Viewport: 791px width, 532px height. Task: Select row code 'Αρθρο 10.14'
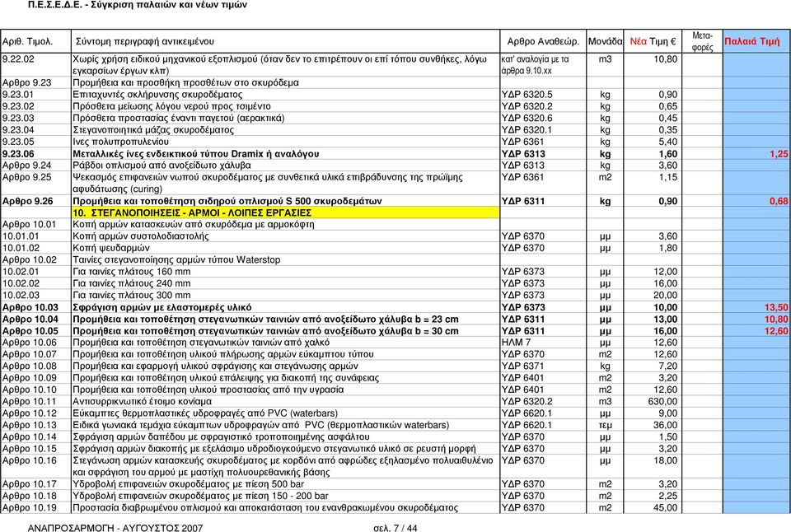[30, 437]
